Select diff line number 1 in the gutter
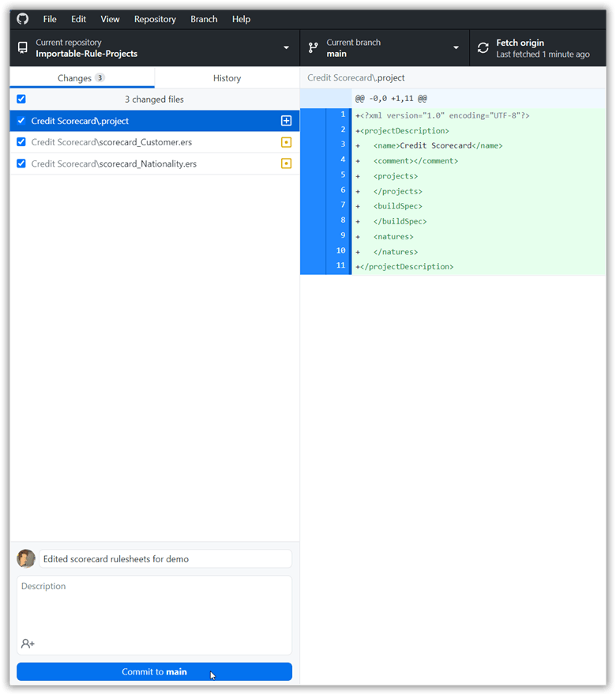Screen dimensions: 616x695 (x=339, y=115)
